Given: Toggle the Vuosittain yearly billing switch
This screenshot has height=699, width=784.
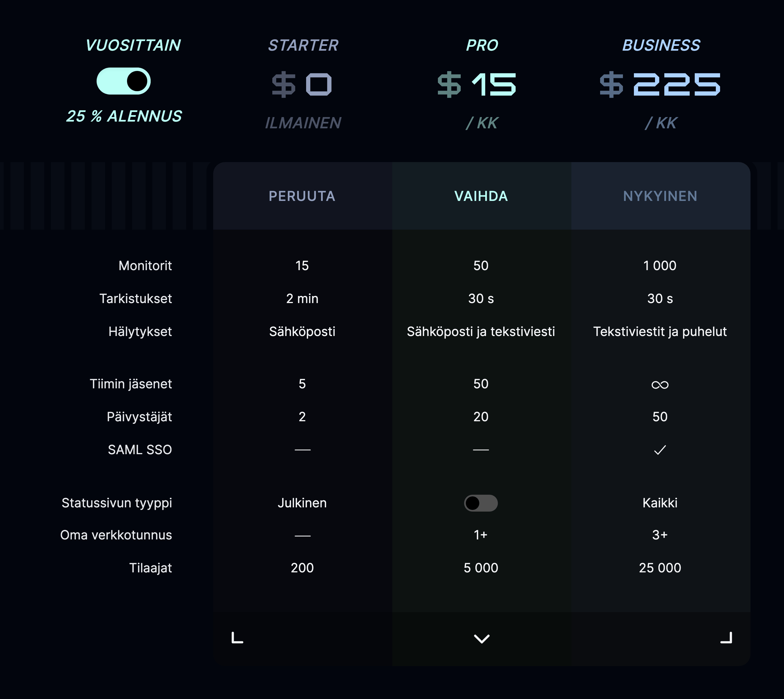Looking at the screenshot, I should click(123, 81).
